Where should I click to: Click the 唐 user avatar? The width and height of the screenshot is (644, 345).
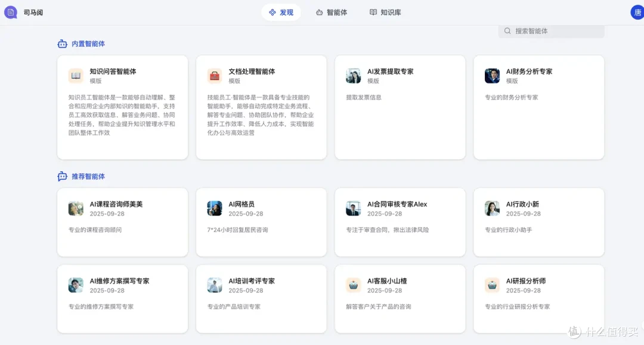click(637, 13)
